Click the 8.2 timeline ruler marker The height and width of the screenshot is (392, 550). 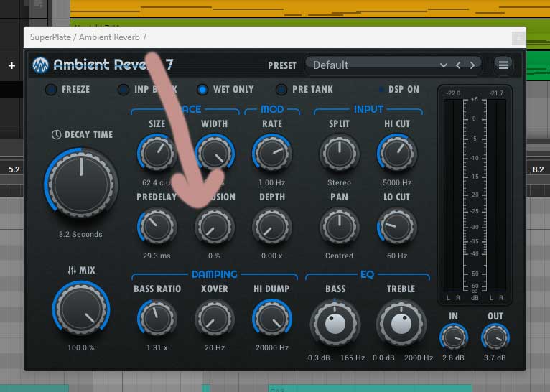tap(538, 169)
